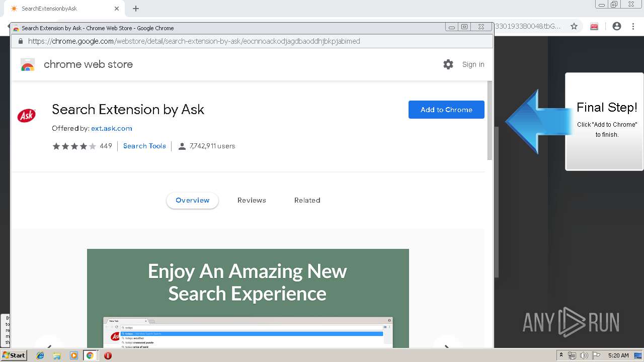Image resolution: width=644 pixels, height=362 pixels.
Task: Click the Action Center flag tray icon
Action: point(596,355)
